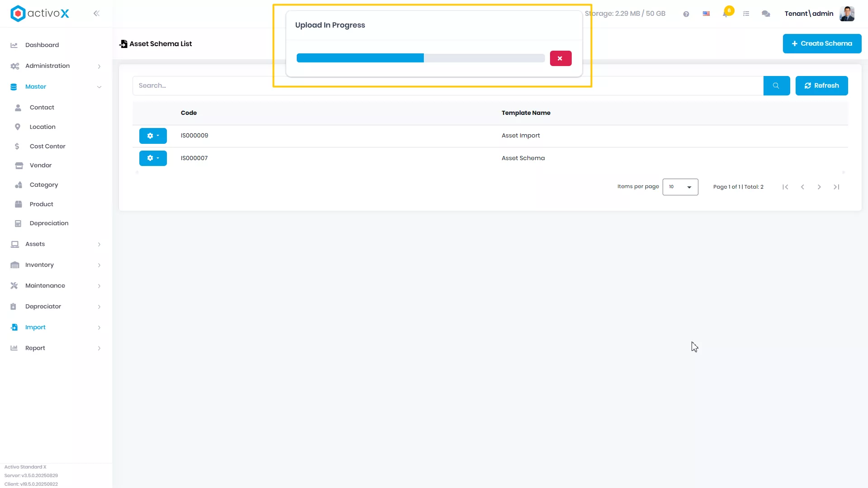Click the Category shapes icon

[19, 185]
